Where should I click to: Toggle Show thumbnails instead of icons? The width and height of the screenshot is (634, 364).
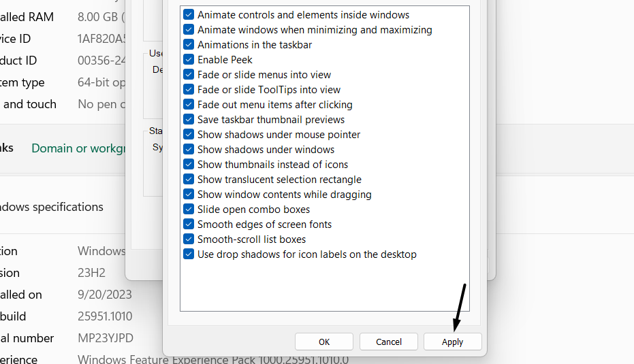189,165
